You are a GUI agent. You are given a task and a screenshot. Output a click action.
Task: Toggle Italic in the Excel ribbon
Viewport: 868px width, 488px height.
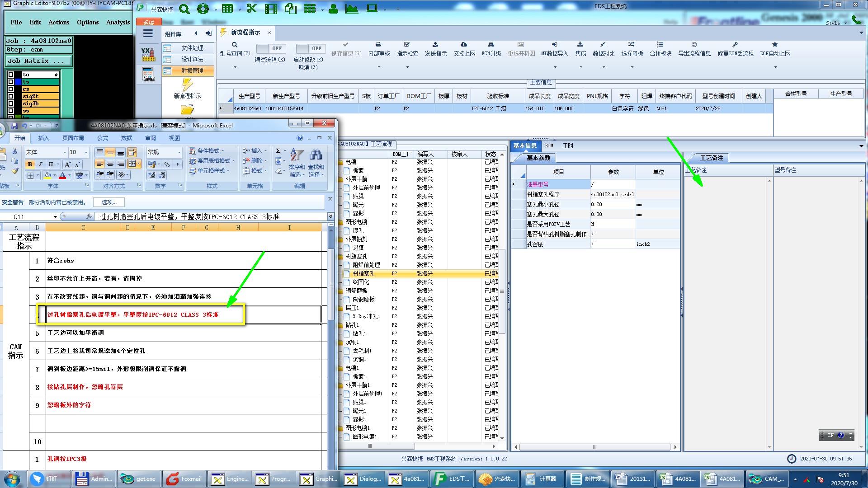[x=40, y=164]
